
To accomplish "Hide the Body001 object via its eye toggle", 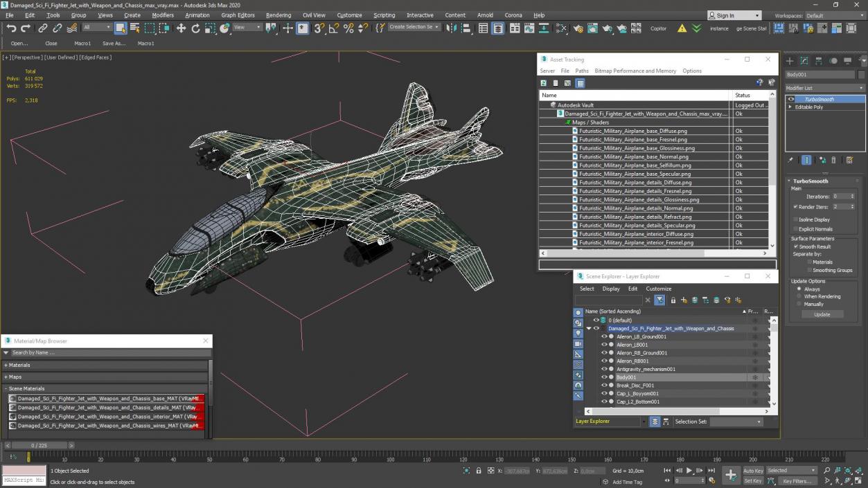I will (x=604, y=377).
